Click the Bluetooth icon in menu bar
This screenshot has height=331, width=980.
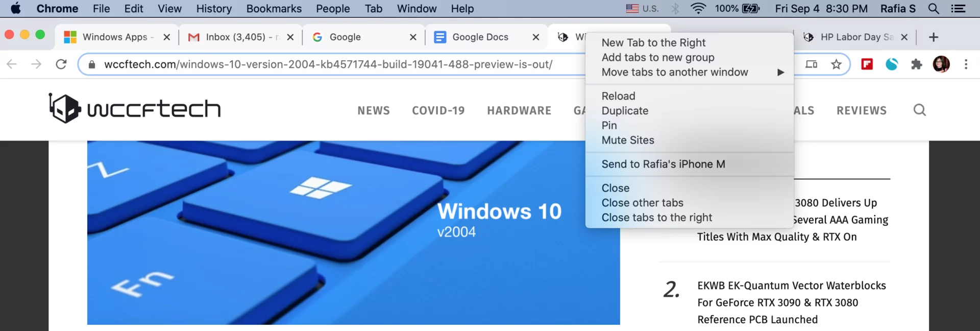[x=675, y=9]
